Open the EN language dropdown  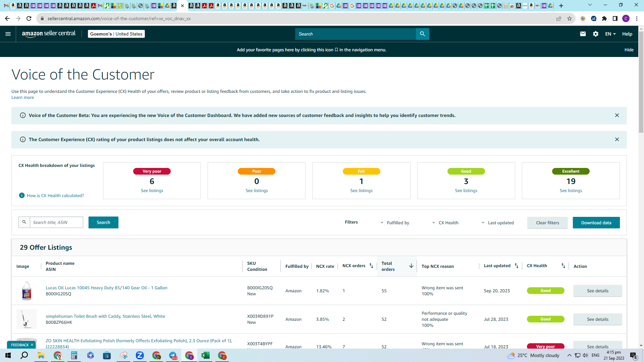tap(610, 34)
